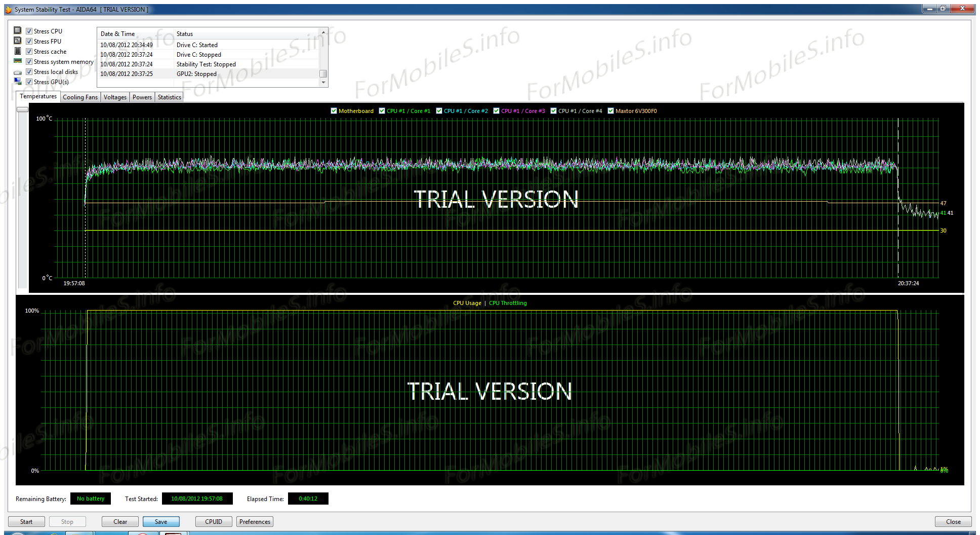Open the Statistics tab
Viewport: 980px width, 535px height.
[x=169, y=97]
